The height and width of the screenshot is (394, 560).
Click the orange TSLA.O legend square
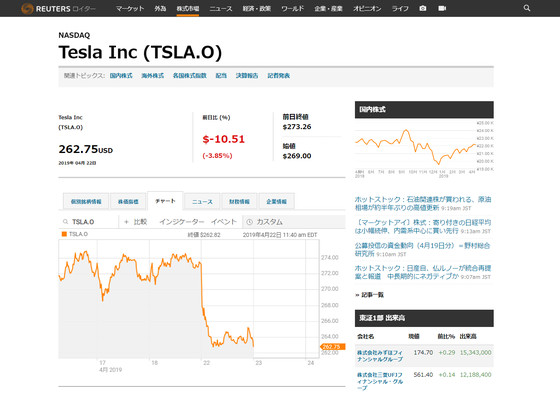[x=64, y=234]
